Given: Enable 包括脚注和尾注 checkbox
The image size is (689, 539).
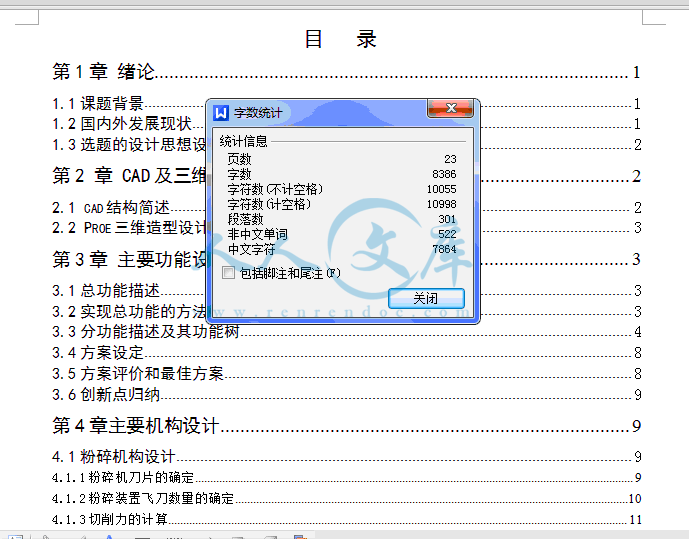Looking at the screenshot, I should point(228,273).
